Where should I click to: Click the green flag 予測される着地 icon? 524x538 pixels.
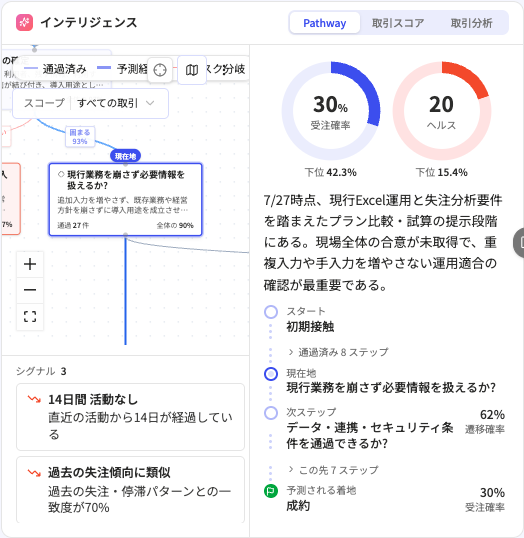[271, 491]
